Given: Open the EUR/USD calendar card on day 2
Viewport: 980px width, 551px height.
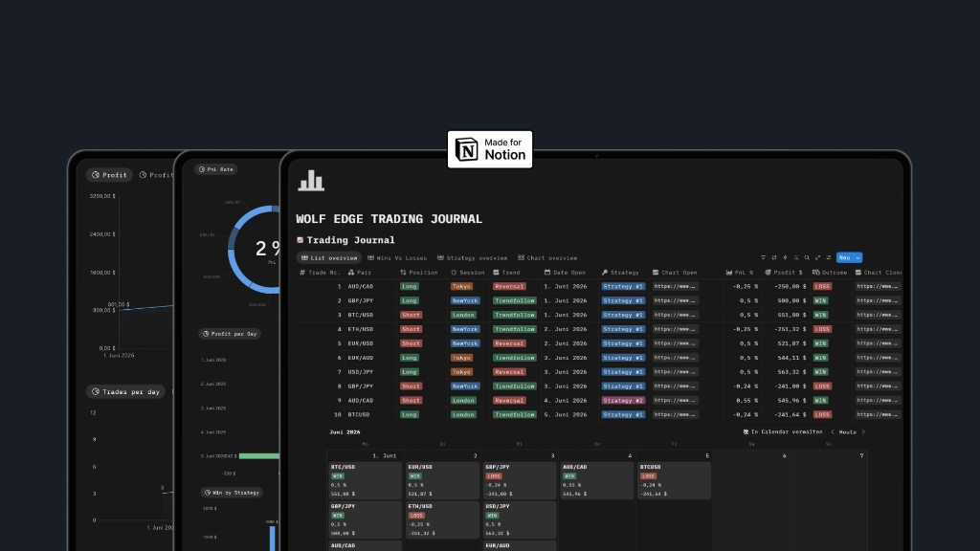Looking at the screenshot, I should pyautogui.click(x=442, y=480).
